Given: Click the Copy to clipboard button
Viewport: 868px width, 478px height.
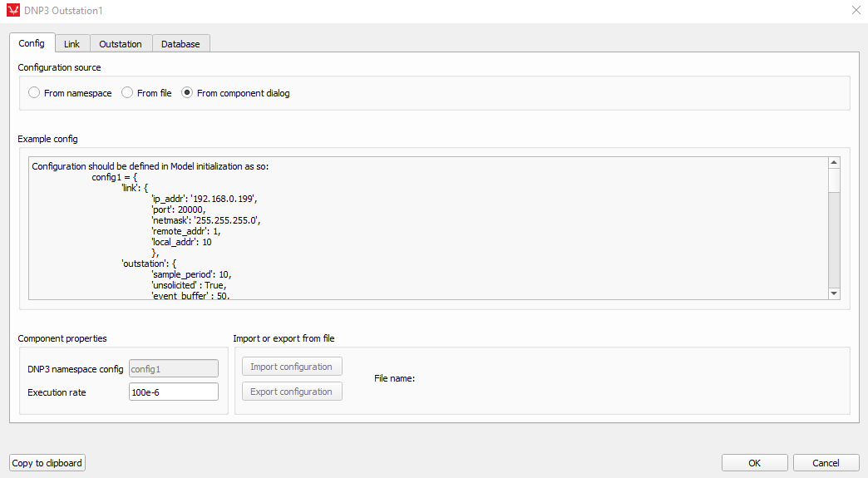Looking at the screenshot, I should pos(47,463).
